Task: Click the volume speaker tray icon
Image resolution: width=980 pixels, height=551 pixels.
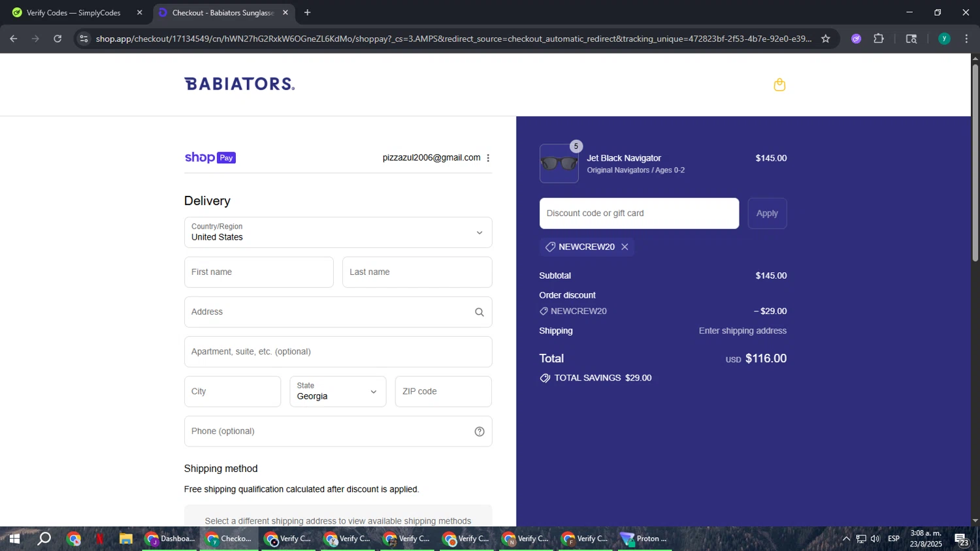Action: 875,539
